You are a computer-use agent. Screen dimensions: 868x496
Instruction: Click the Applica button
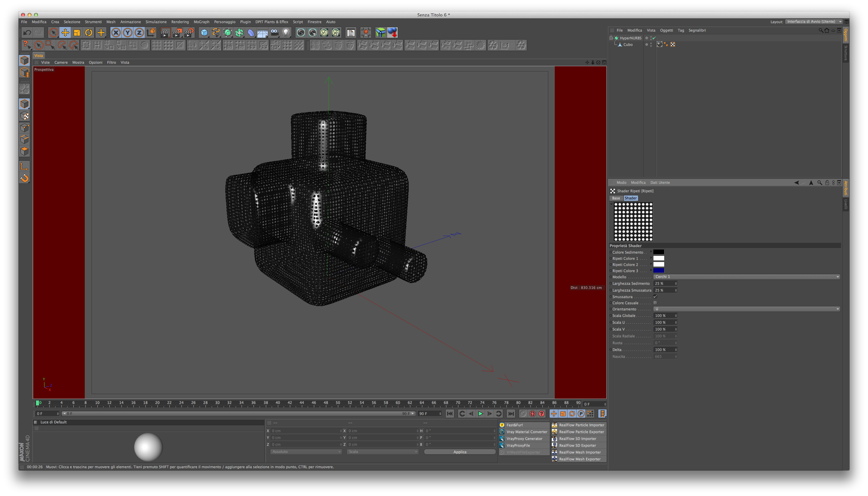click(x=460, y=452)
